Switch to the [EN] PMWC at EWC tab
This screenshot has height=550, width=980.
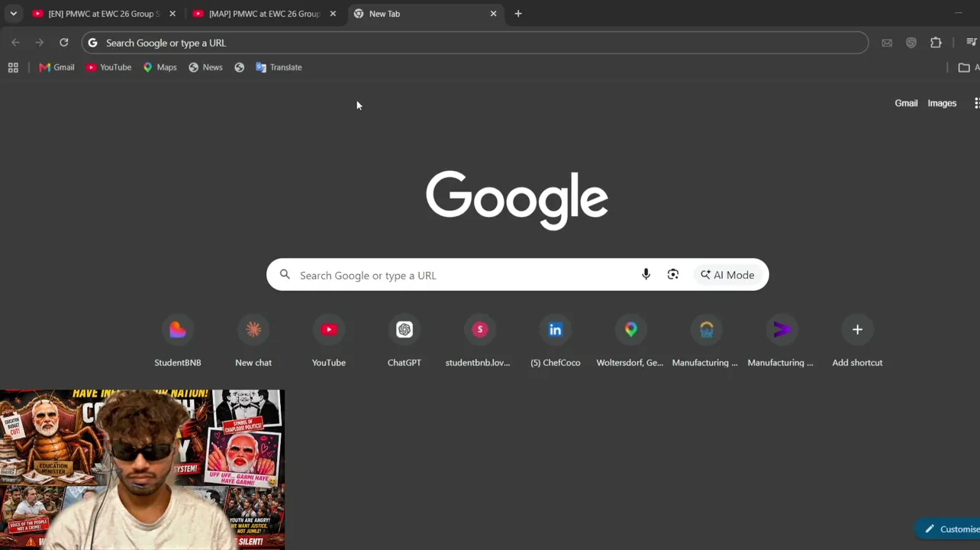coord(104,14)
